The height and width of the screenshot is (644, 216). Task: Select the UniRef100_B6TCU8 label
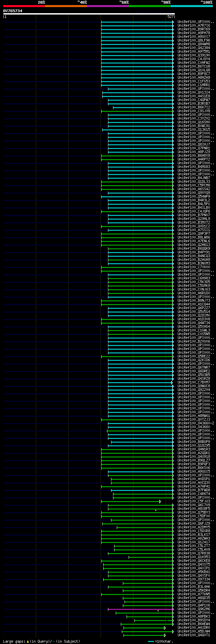click(194, 66)
